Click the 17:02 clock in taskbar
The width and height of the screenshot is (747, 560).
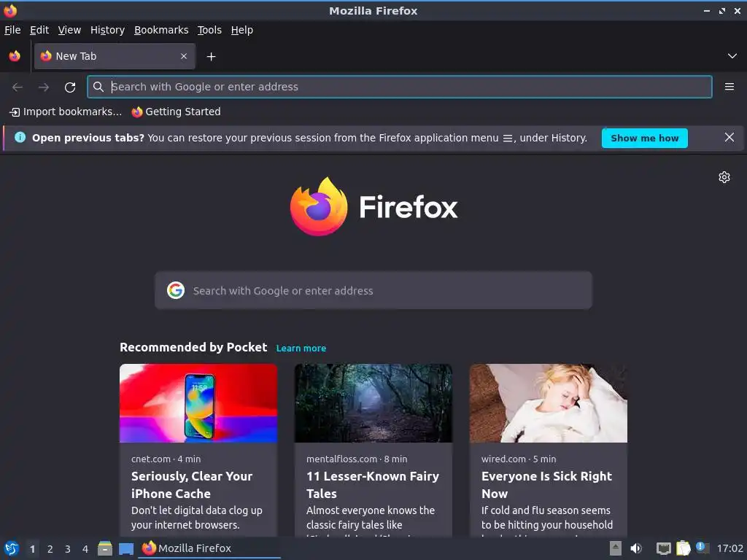(729, 548)
